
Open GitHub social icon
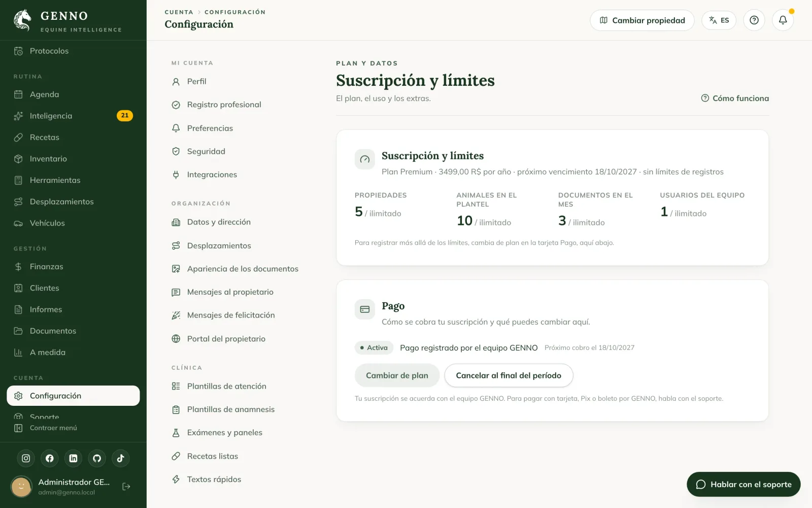tap(97, 458)
